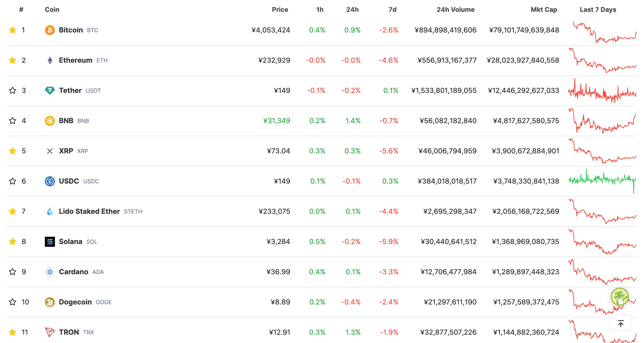644x343 pixels.
Task: Sort by the # rank column
Action: [x=21, y=10]
